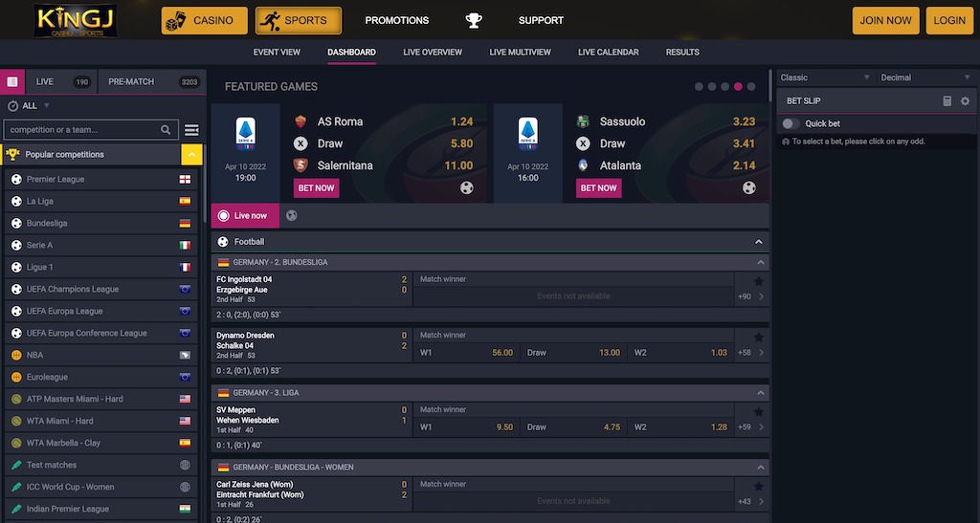
Task: Open the Serie A competition
Action: click(101, 246)
